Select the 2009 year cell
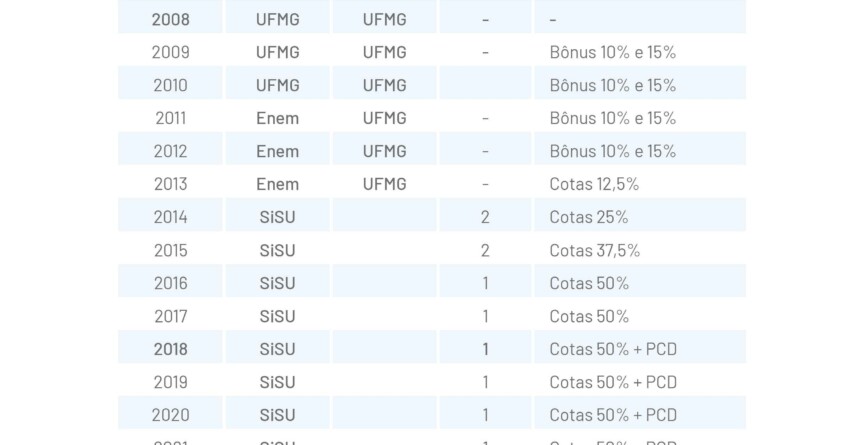The width and height of the screenshot is (864, 445). click(x=170, y=52)
